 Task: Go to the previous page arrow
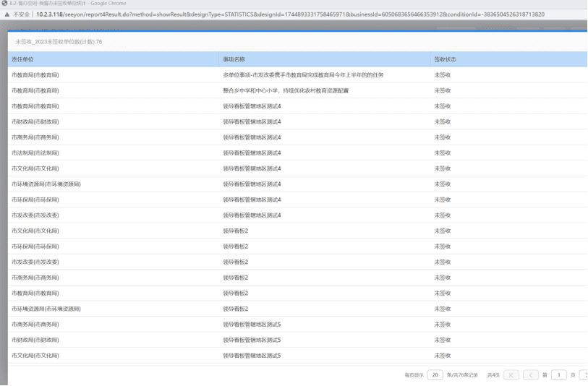point(531,375)
